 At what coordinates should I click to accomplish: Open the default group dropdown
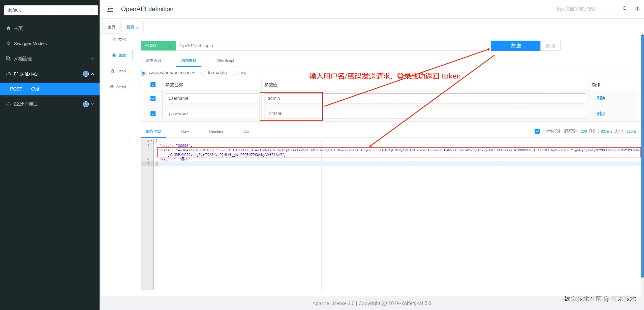(x=51, y=10)
